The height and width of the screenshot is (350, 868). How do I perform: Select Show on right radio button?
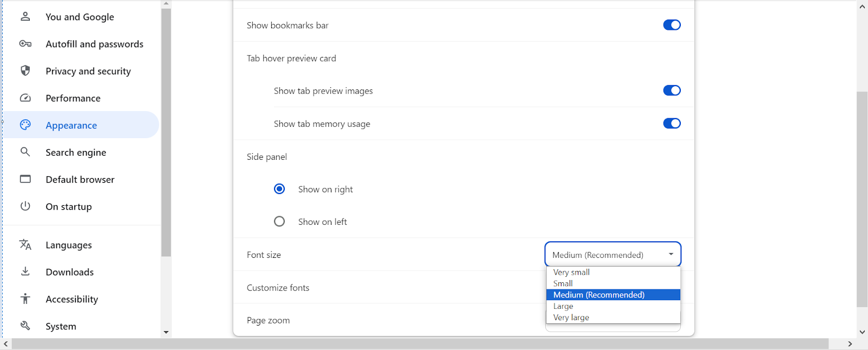(279, 189)
